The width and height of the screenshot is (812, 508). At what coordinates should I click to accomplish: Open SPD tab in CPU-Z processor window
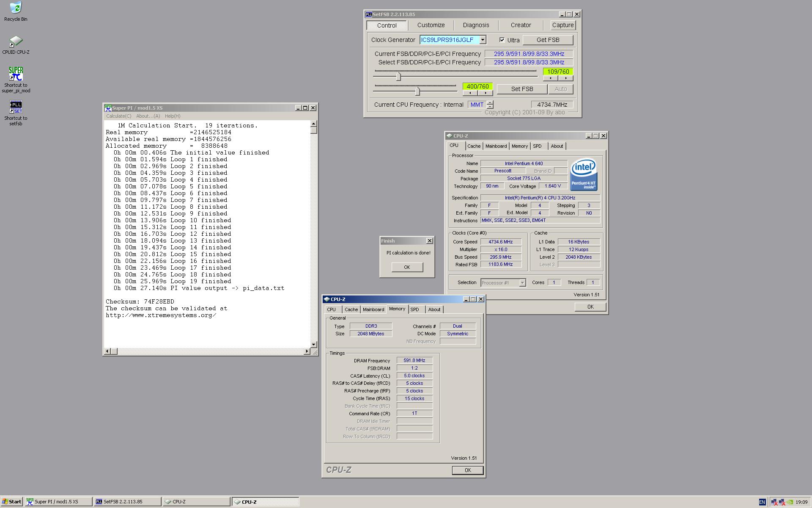(537, 146)
